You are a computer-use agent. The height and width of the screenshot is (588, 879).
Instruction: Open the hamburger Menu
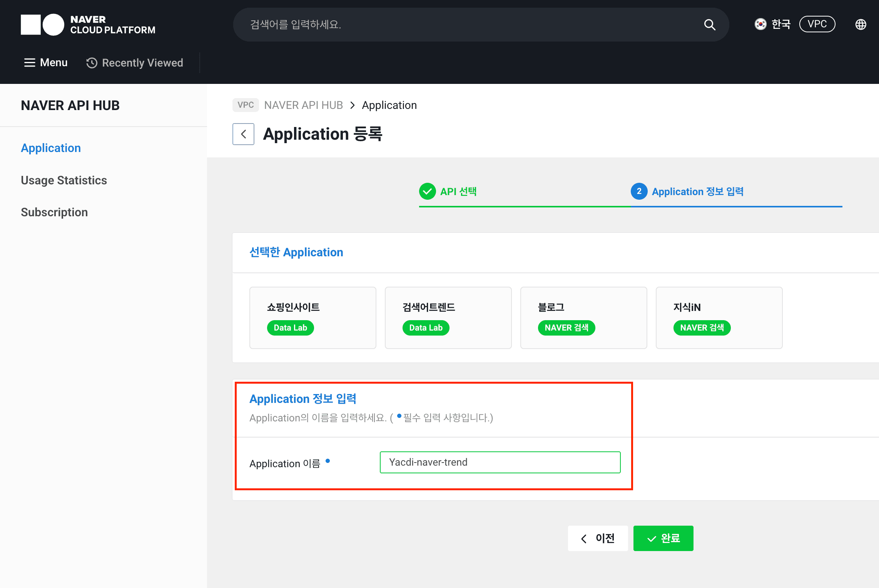click(x=46, y=63)
